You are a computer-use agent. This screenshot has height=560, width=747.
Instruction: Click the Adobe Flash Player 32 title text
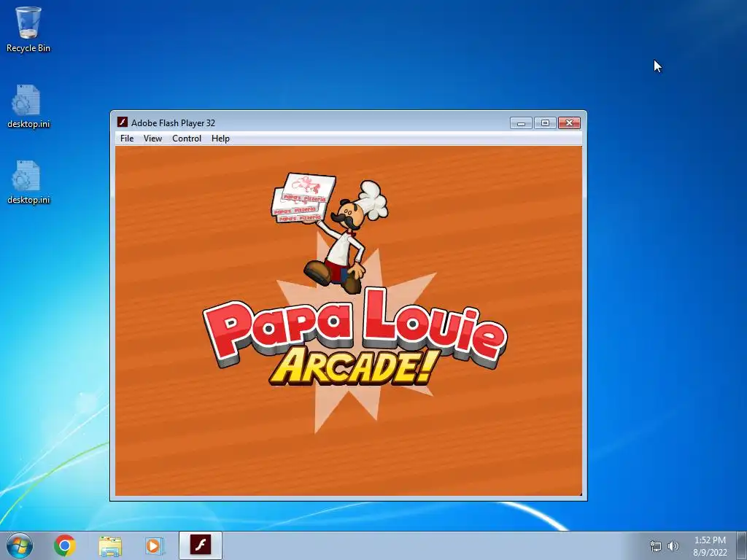tap(173, 122)
